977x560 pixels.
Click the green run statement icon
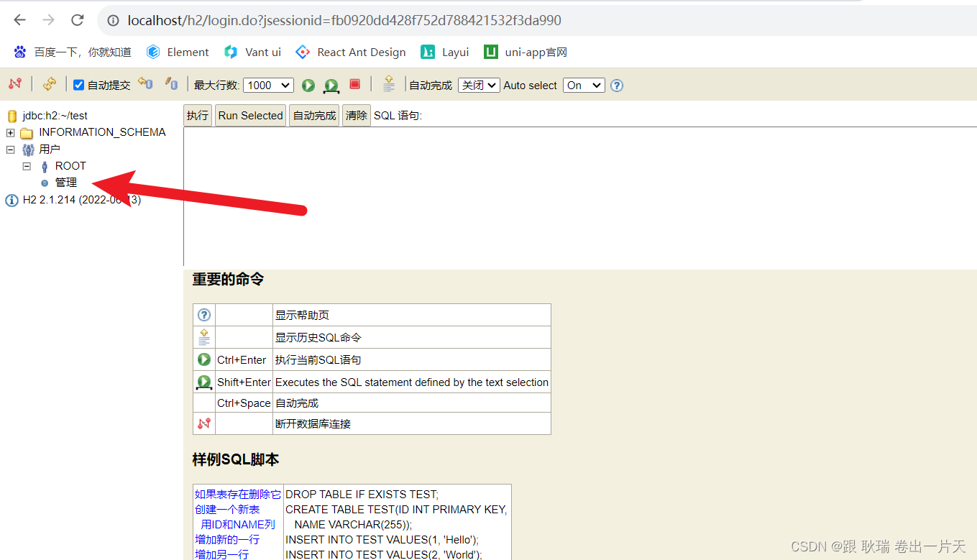click(308, 85)
